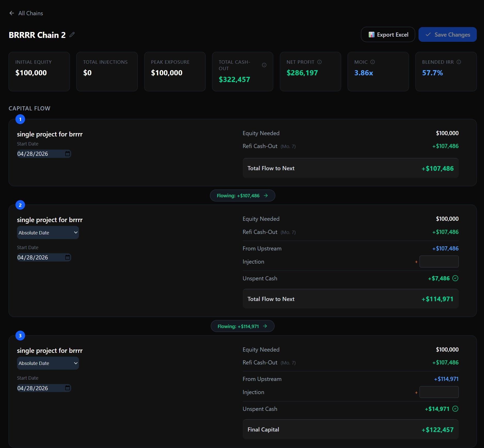
Task: Click MOIC value 3.86x
Action: pos(364,73)
